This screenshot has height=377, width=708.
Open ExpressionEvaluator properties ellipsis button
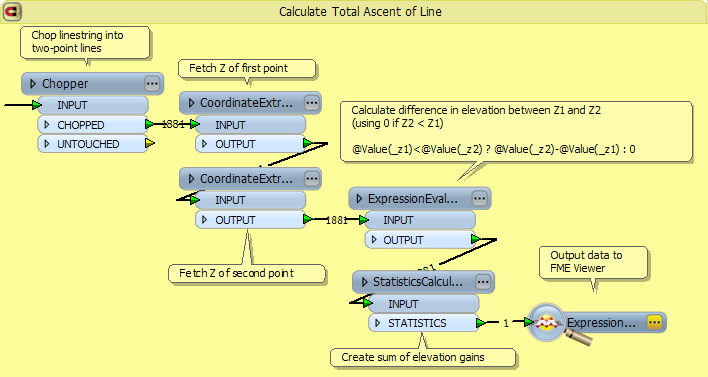pos(480,198)
